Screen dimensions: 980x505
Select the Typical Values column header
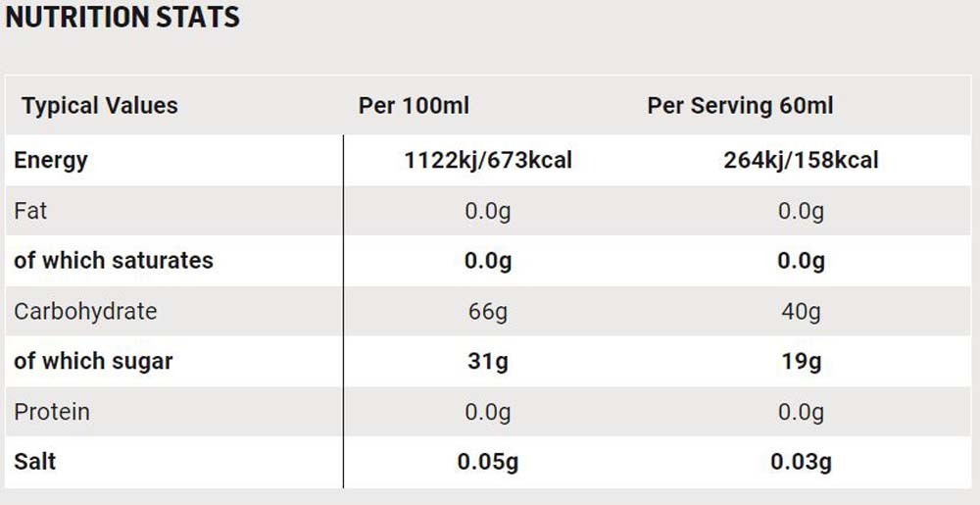[x=100, y=106]
